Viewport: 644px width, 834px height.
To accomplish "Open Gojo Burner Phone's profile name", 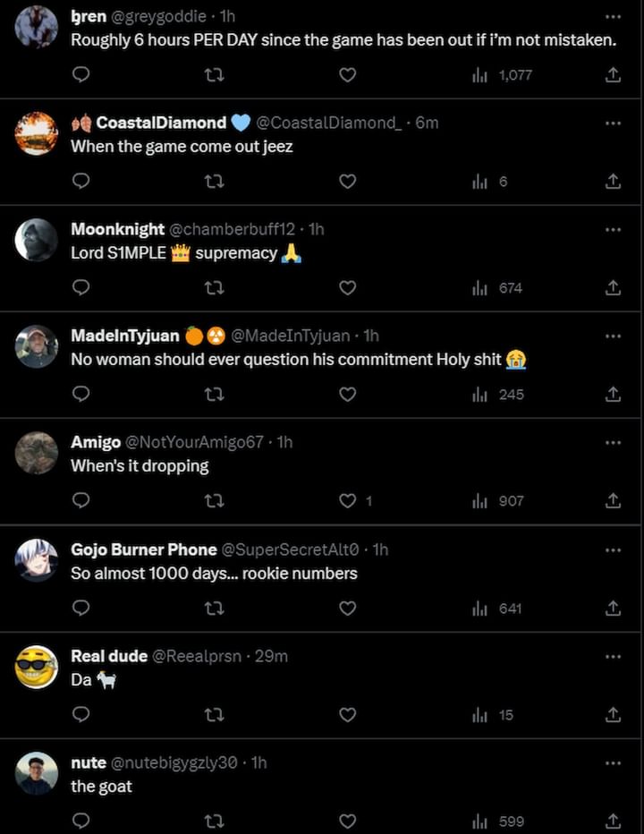I will point(143,549).
